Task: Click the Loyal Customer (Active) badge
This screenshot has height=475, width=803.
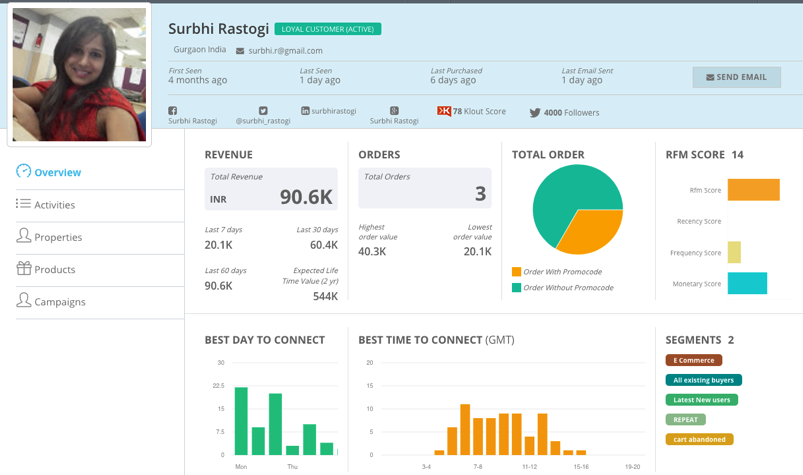Action: pos(327,29)
